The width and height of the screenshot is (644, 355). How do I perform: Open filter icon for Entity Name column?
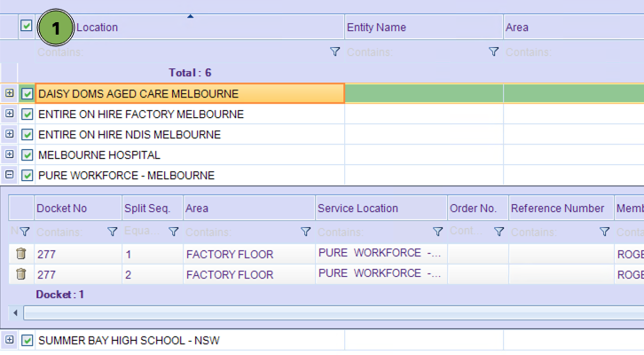tap(493, 52)
